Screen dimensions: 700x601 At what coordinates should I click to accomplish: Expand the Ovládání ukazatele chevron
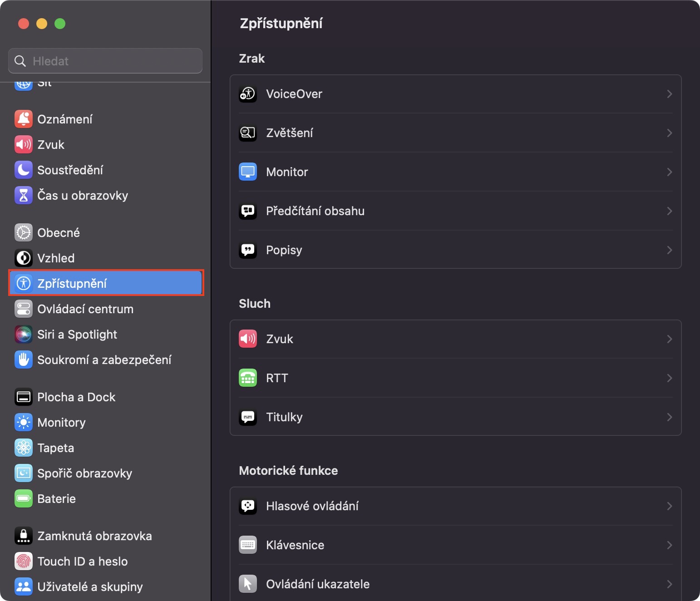669,584
